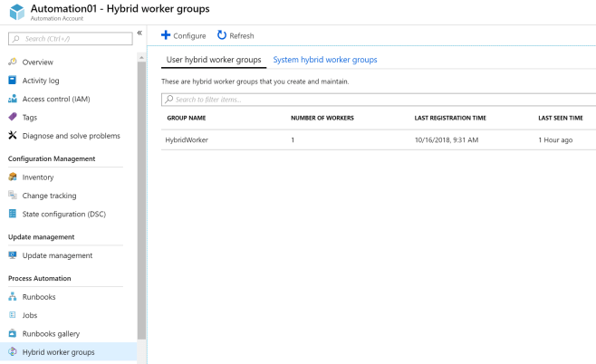The width and height of the screenshot is (596, 364).
Task: Switch to System hybrid worker groups tab
Action: [325, 60]
